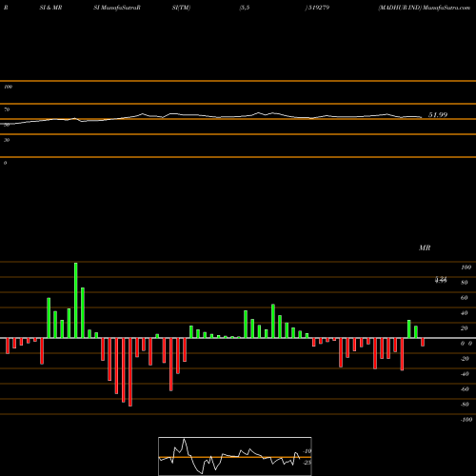
Task: Click the RSI axis label 70
Action: click(7, 109)
